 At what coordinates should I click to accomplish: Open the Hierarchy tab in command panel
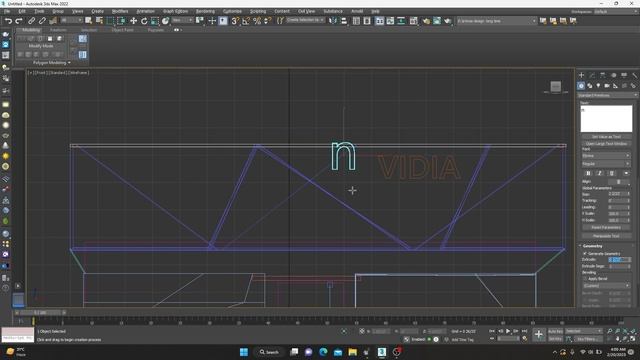click(x=602, y=75)
